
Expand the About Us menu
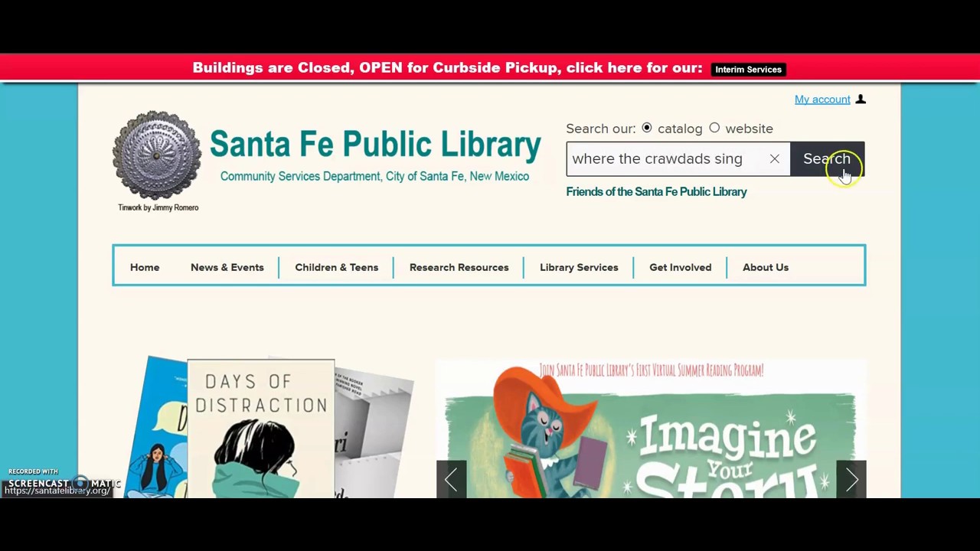click(x=765, y=267)
